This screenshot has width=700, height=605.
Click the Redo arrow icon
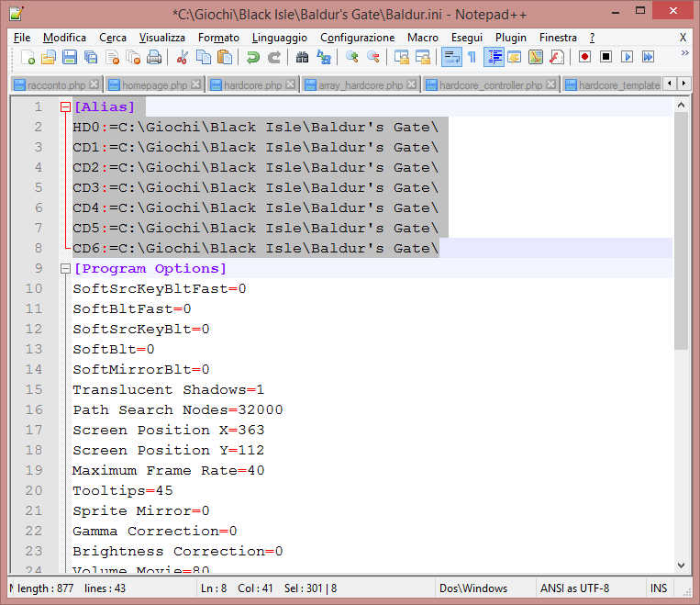(274, 57)
